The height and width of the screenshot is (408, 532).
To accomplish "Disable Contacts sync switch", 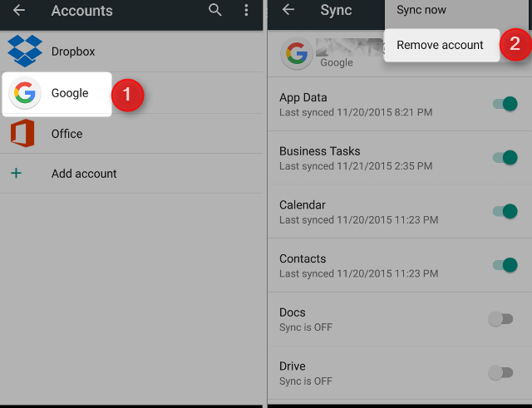I will [505, 265].
